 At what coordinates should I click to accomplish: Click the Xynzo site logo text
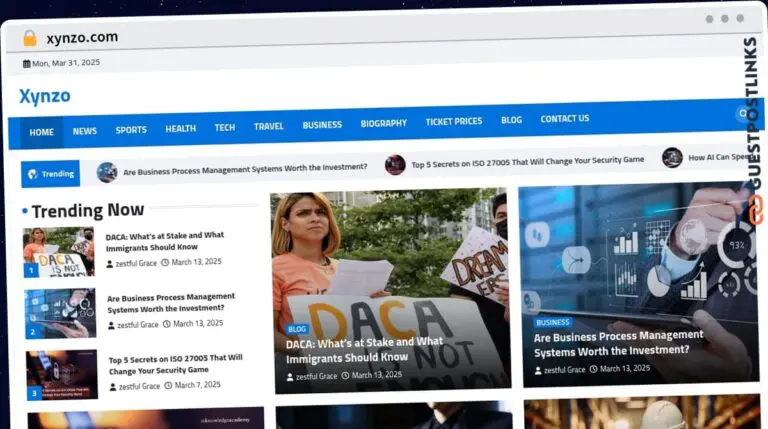(45, 96)
